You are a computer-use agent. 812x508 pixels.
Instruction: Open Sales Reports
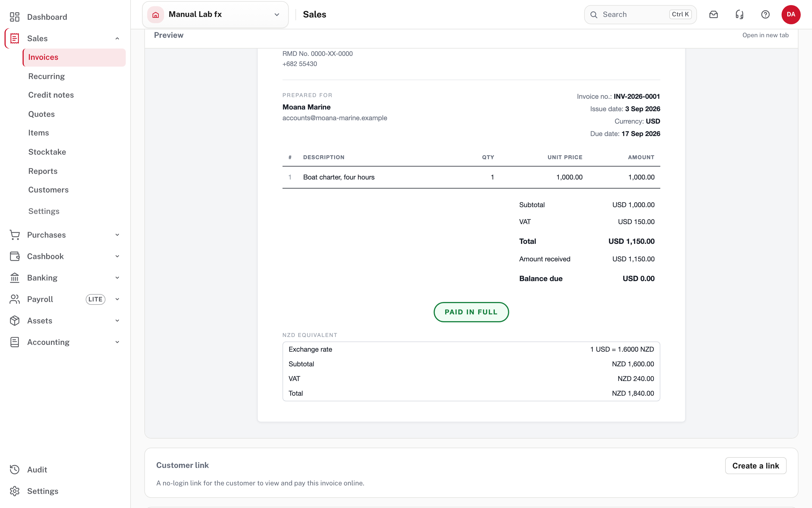coord(43,171)
